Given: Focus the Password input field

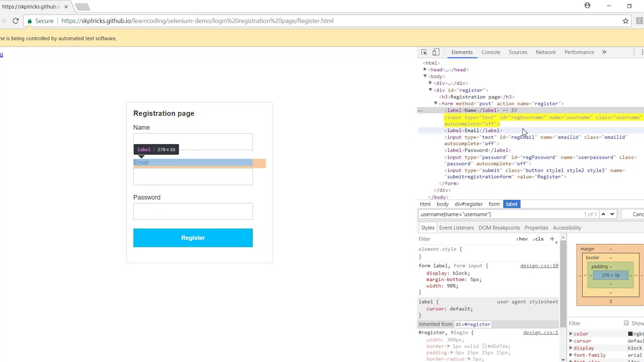Looking at the screenshot, I should pyautogui.click(x=193, y=212).
